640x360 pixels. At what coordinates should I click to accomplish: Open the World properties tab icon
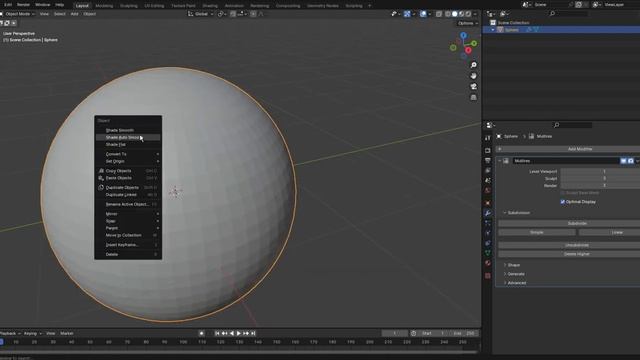488,191
